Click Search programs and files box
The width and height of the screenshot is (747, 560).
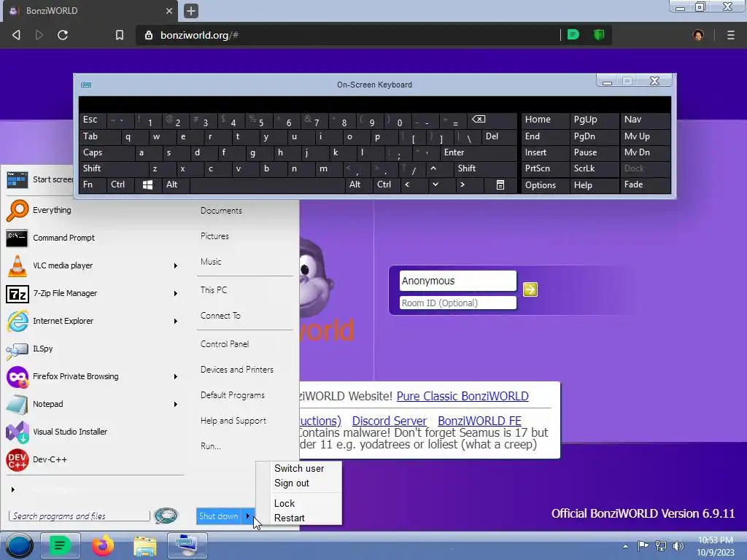79,516
